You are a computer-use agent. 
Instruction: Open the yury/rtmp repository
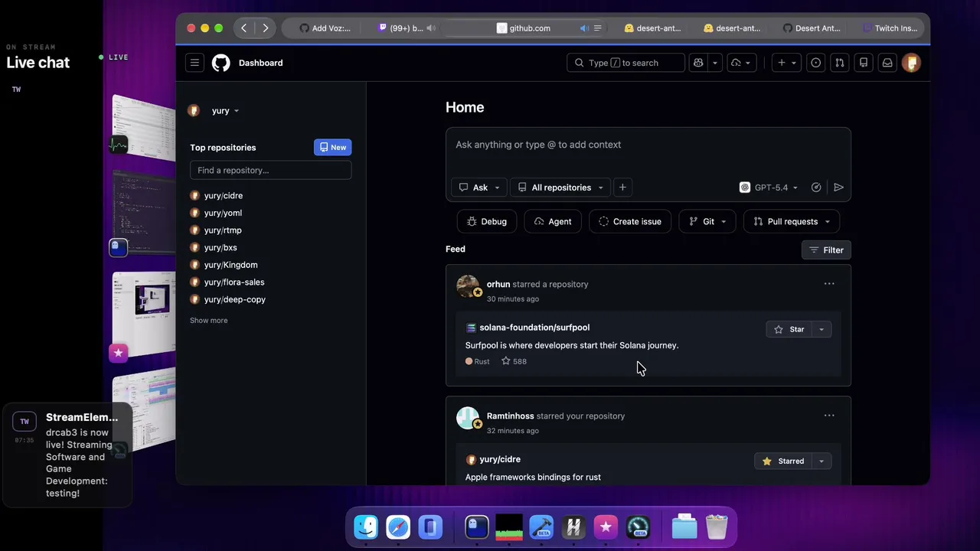coord(223,230)
